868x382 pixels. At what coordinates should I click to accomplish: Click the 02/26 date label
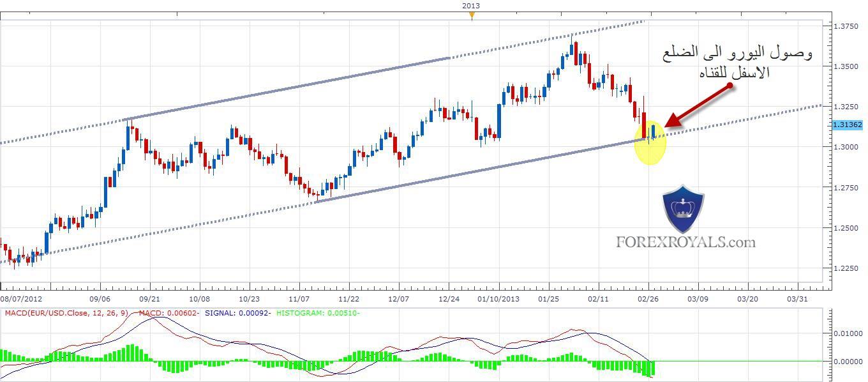[x=648, y=298]
